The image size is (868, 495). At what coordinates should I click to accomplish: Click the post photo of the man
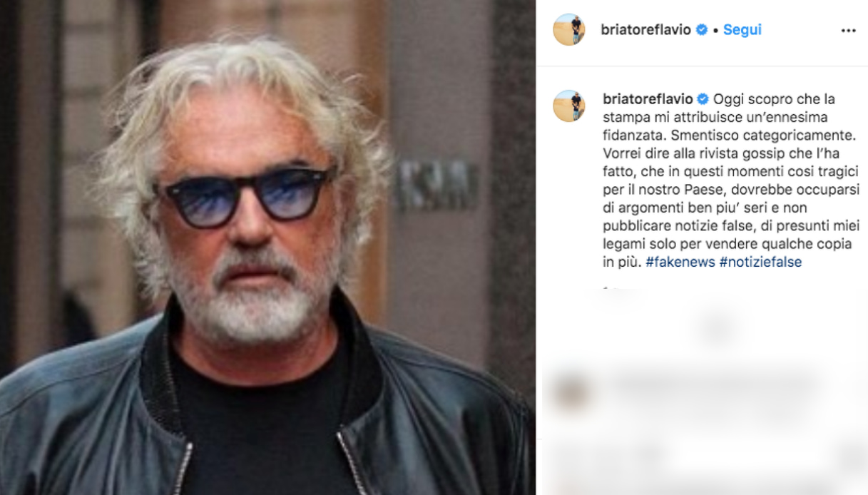267,247
